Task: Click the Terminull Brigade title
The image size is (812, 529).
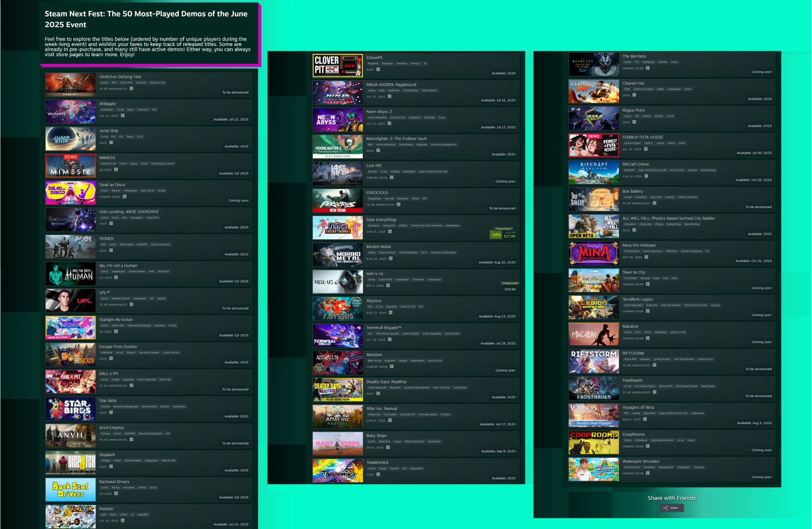Action: (384, 328)
